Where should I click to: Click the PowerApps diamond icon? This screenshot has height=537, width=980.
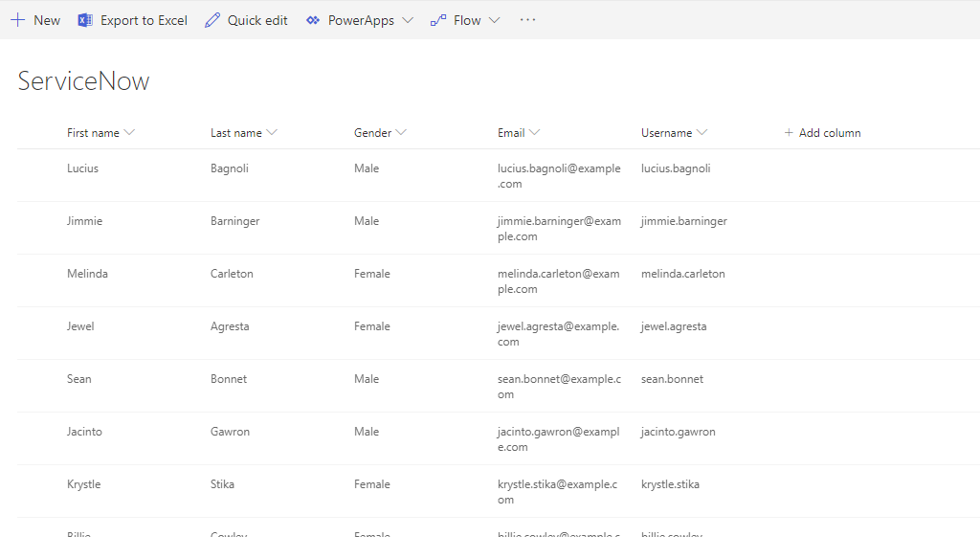click(x=313, y=20)
